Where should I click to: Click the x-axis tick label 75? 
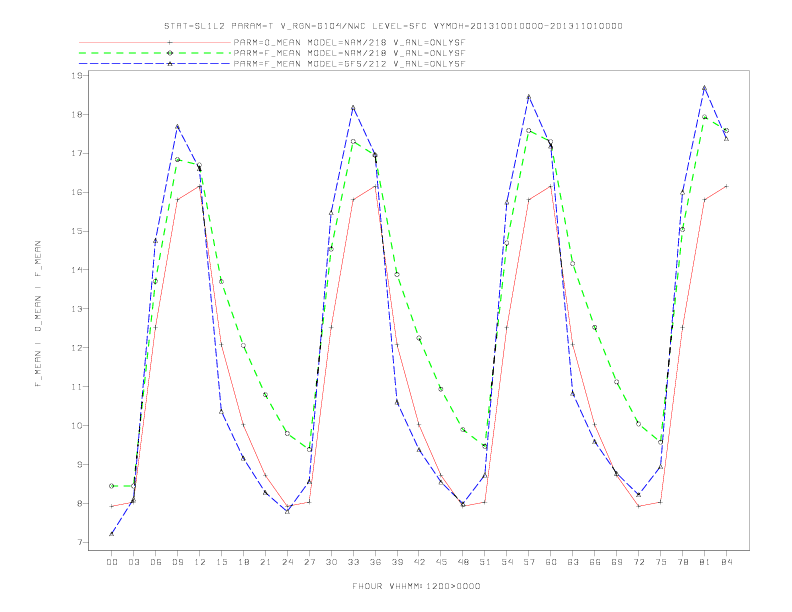(x=661, y=562)
